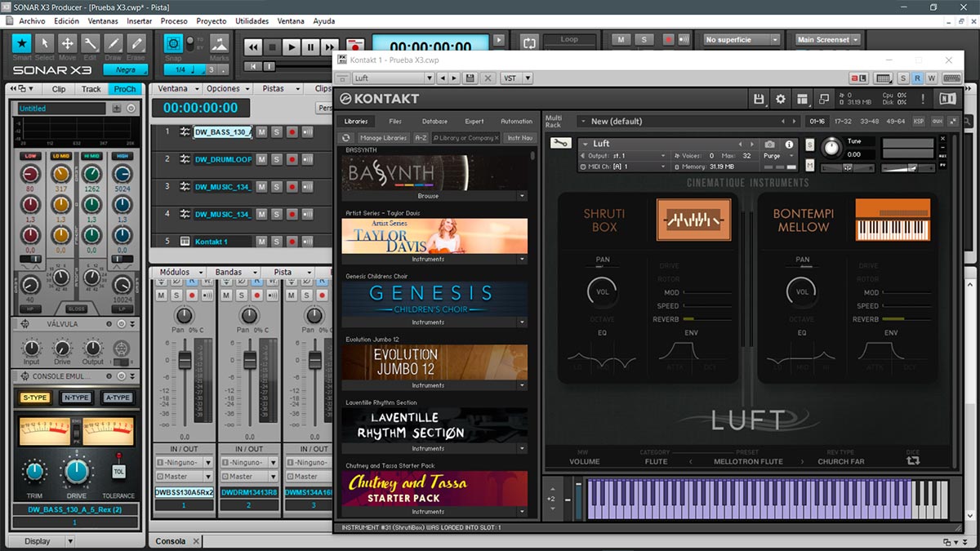This screenshot has width=980, height=551.
Task: Switch to N-TYPE console emulation
Action: pos(77,398)
